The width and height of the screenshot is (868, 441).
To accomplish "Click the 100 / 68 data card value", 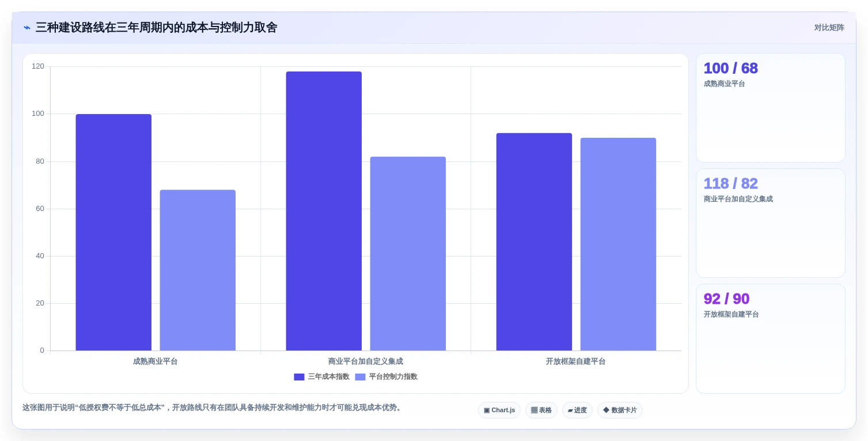I will [x=730, y=69].
